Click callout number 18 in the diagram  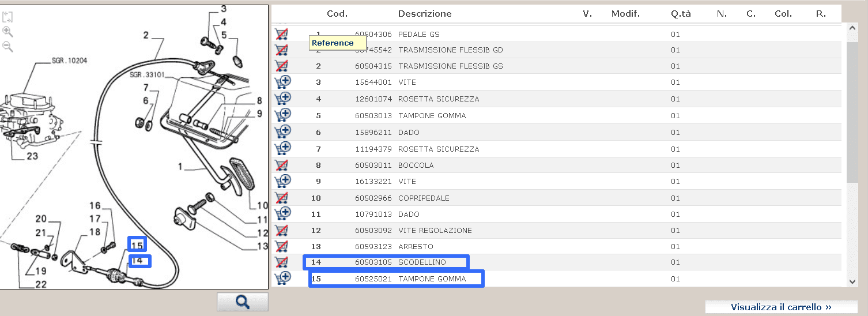coord(94,232)
